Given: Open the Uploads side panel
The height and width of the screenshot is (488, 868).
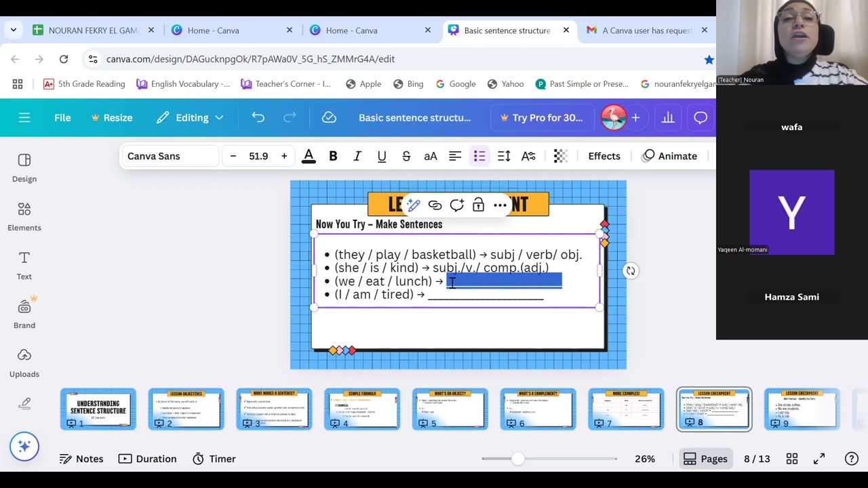Looking at the screenshot, I should 24,363.
